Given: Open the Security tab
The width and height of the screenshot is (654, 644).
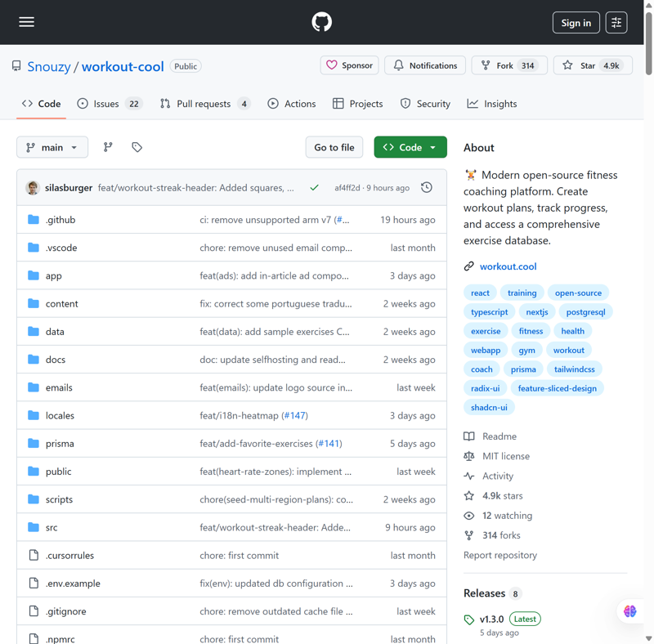Looking at the screenshot, I should [425, 104].
